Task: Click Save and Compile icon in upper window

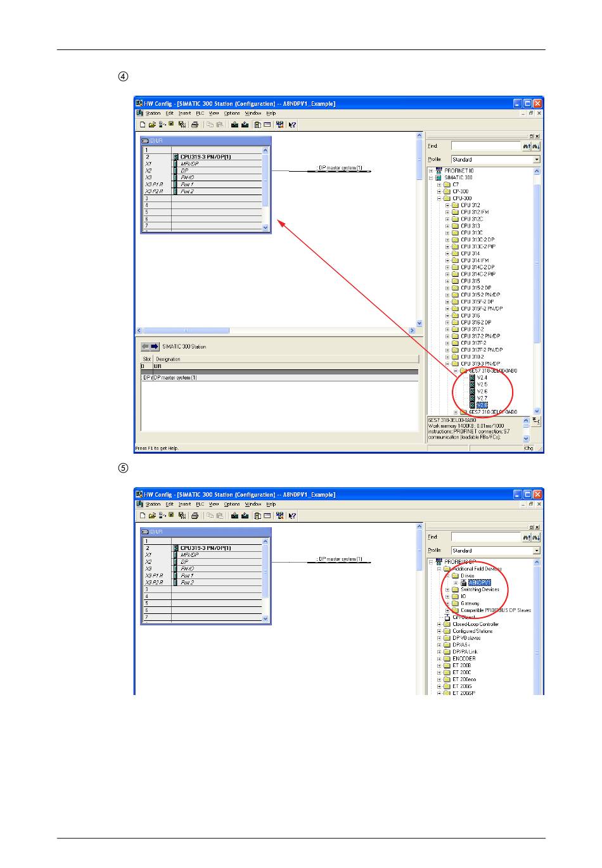Action: tap(183, 125)
